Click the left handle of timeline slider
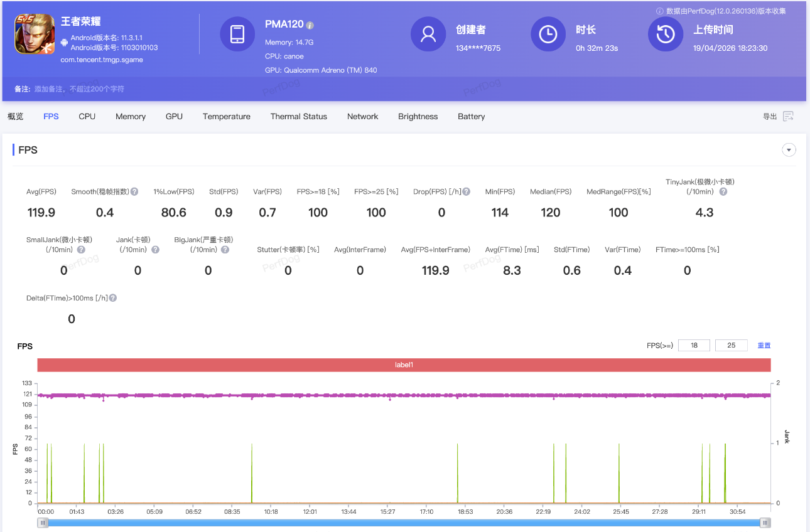Image resolution: width=810 pixels, height=532 pixels. pos(43,523)
